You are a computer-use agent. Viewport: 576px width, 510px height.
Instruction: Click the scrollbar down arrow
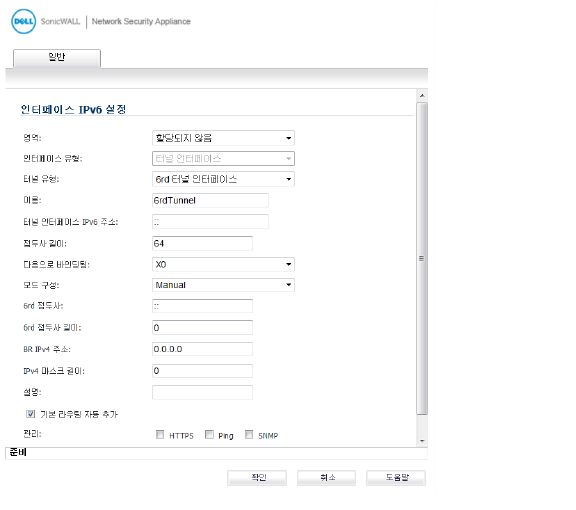click(x=422, y=441)
